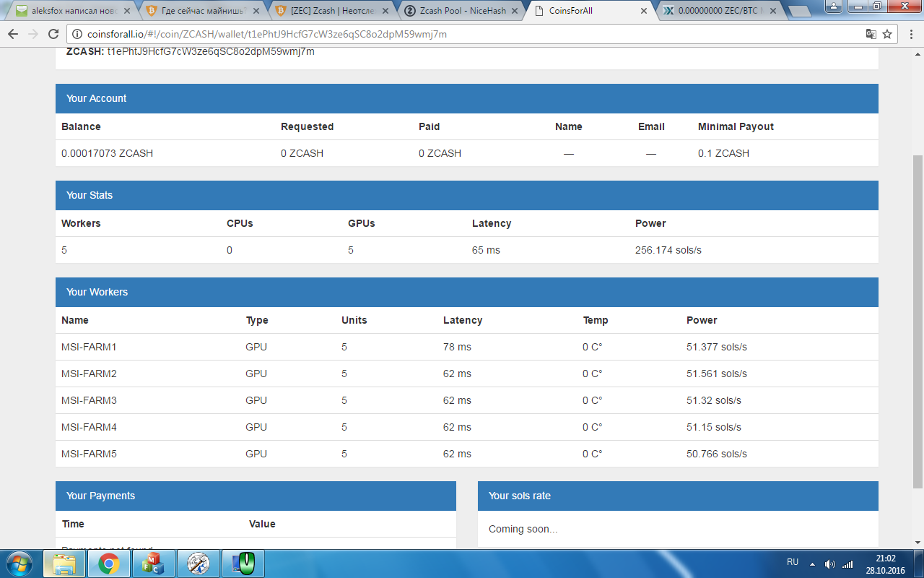Open the compass-like app on taskbar

[x=198, y=564]
